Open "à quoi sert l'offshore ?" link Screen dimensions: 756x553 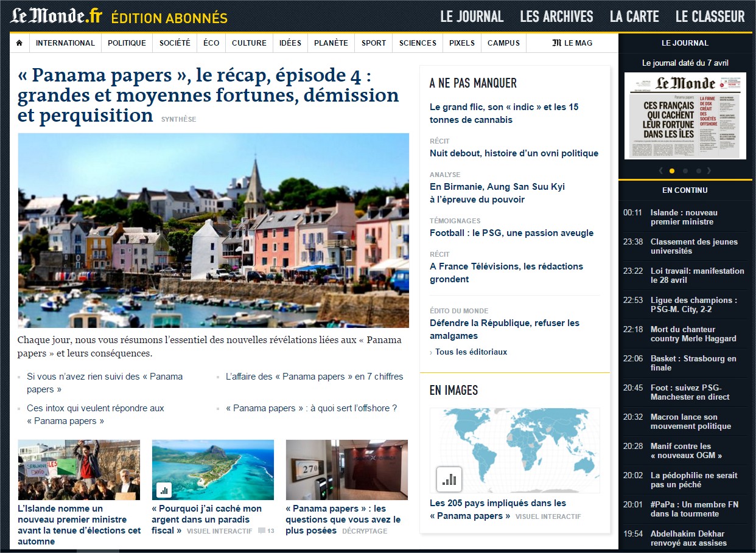point(311,408)
